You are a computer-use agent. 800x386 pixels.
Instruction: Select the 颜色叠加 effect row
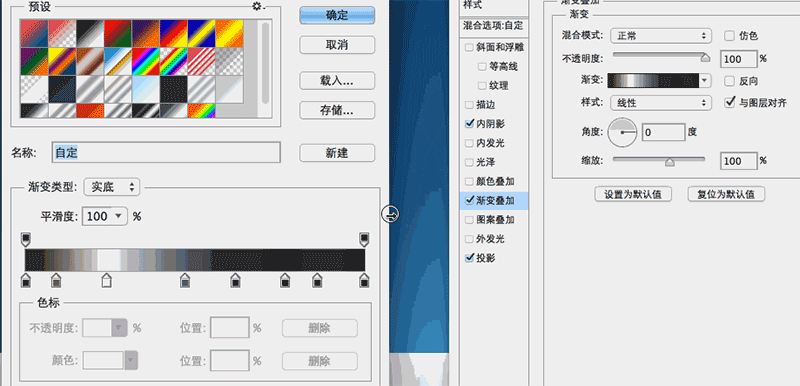click(494, 182)
